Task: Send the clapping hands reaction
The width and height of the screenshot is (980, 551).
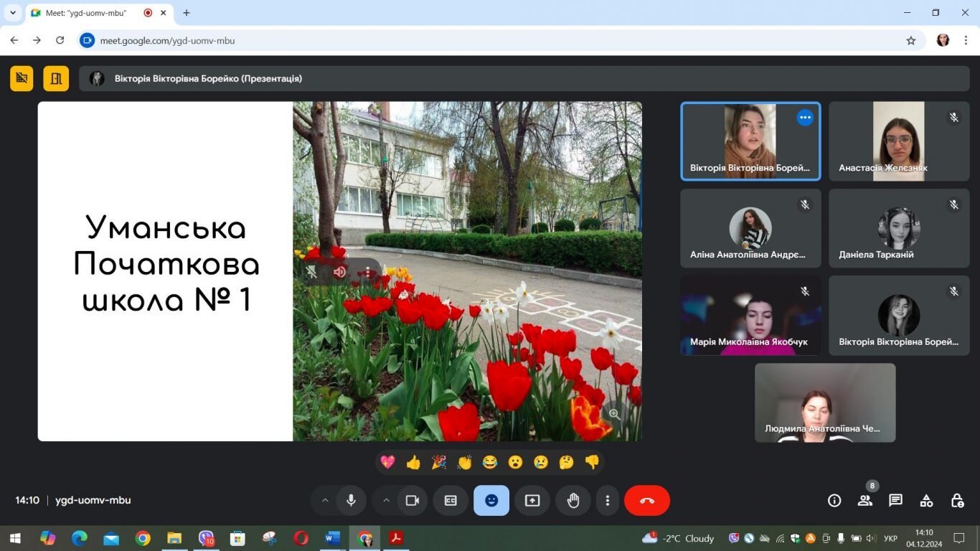Action: click(464, 463)
